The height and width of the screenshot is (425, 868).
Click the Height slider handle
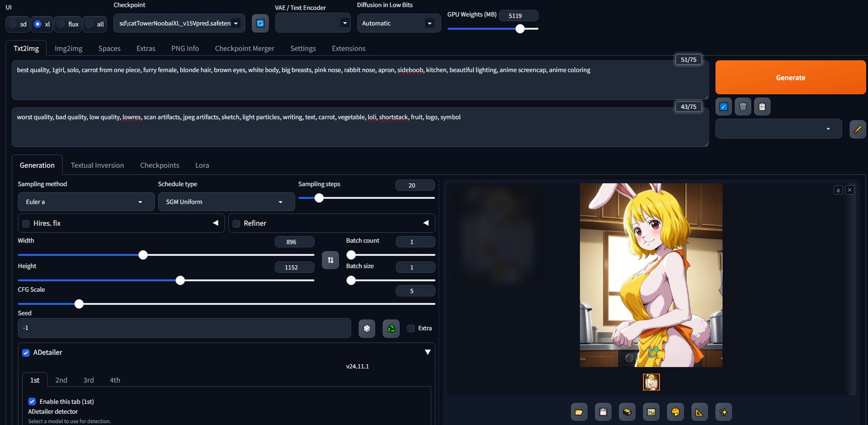click(x=180, y=280)
